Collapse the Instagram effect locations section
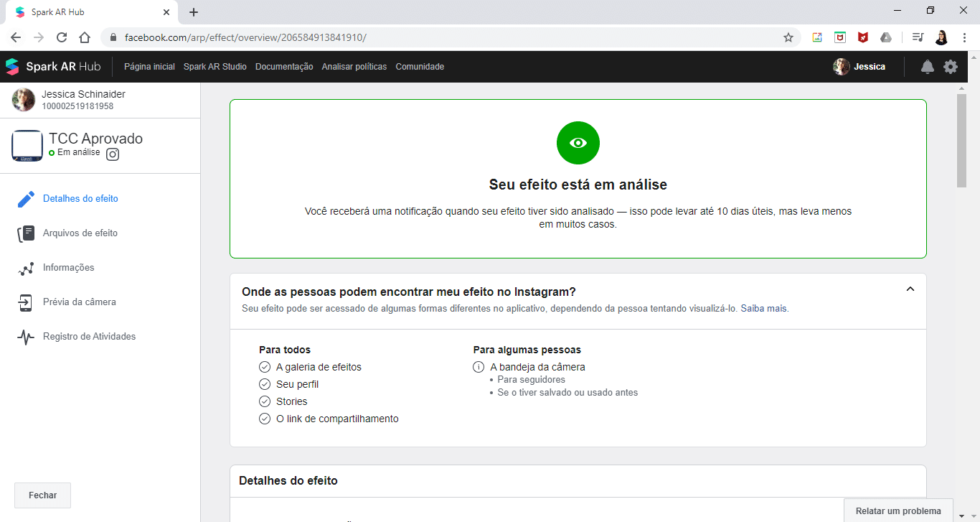Viewport: 980px width, 522px height. coord(910,289)
